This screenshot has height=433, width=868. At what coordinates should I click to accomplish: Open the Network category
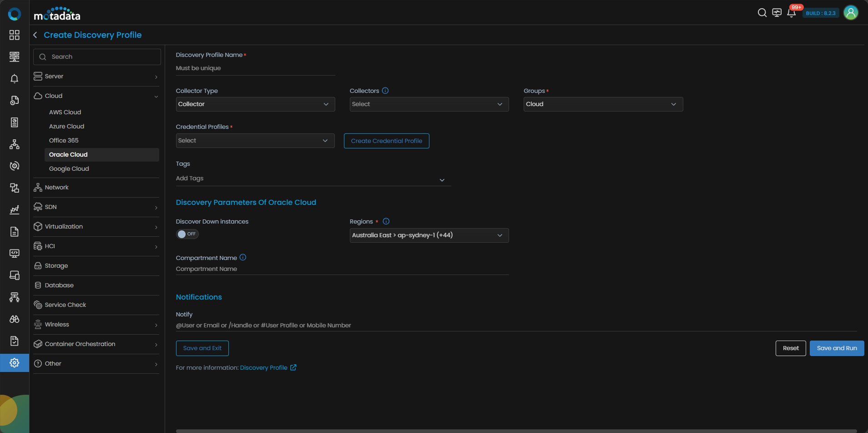[x=96, y=188]
